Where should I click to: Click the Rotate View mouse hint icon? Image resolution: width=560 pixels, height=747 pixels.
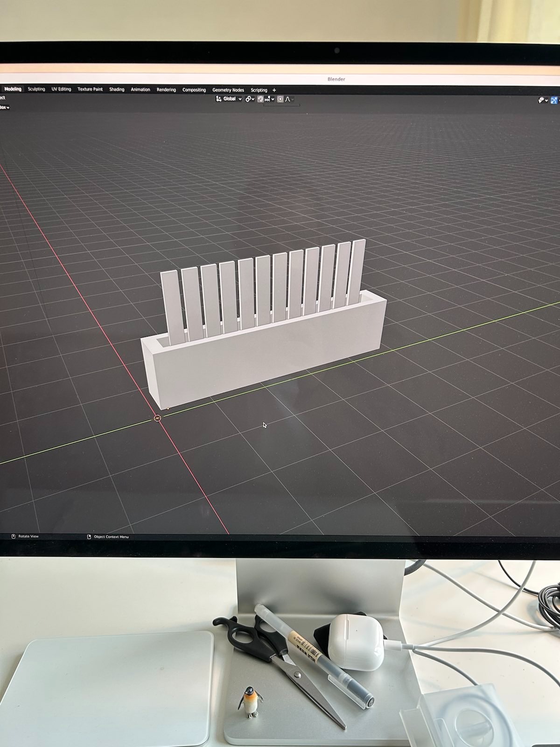(14, 536)
